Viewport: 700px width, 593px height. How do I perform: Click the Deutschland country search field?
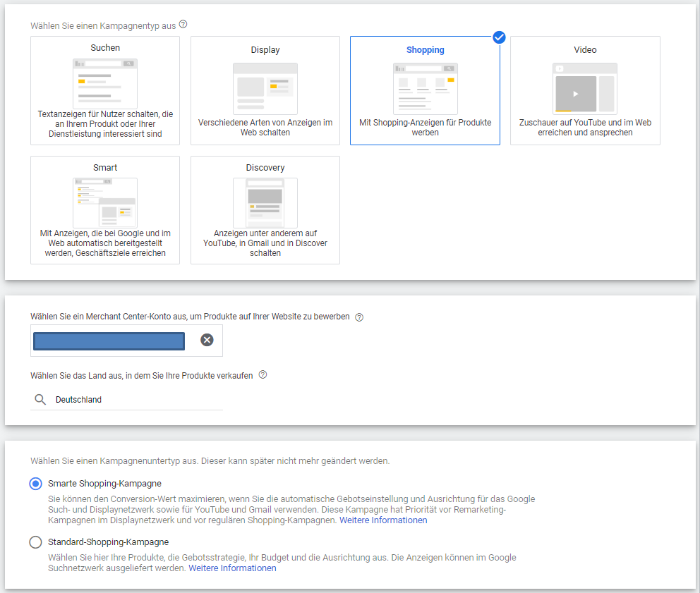[x=134, y=400]
